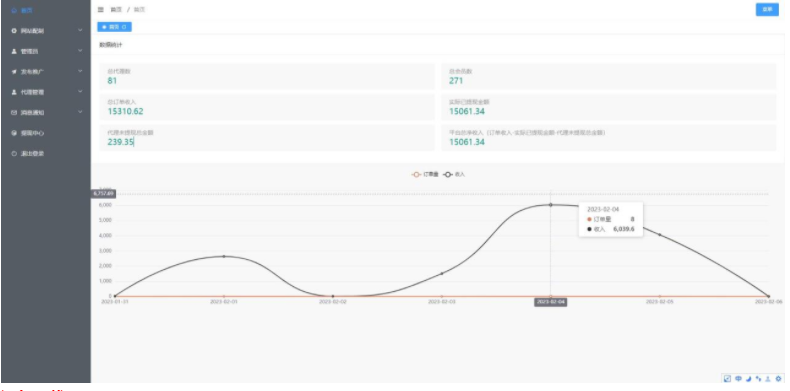Click the home icon beside 首页 in the sidebar
Screen dimensions: 790x391
click(14, 10)
